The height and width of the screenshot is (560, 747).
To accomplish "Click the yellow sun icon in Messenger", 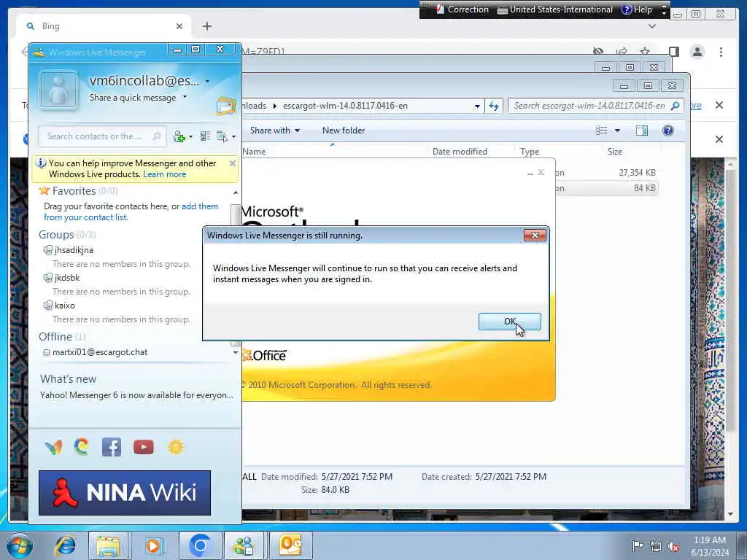I will click(x=176, y=447).
